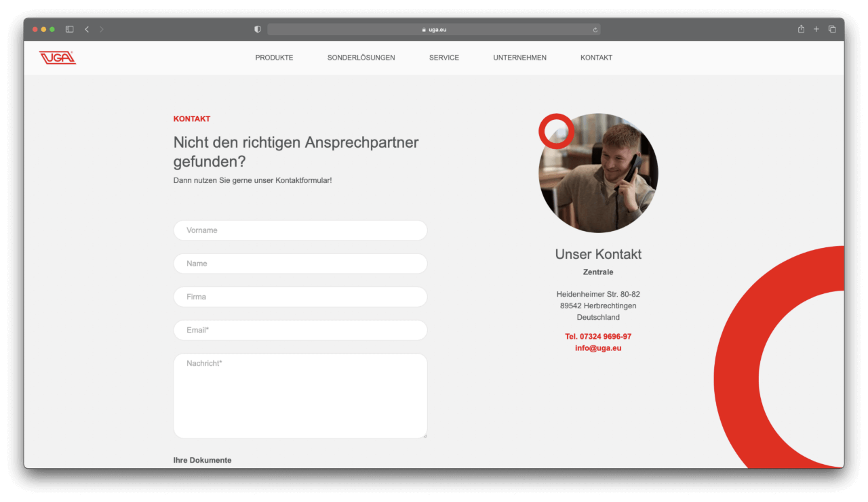Image resolution: width=868 pixels, height=502 pixels.
Task: Click the uga.eu address bar
Action: pyautogui.click(x=434, y=30)
